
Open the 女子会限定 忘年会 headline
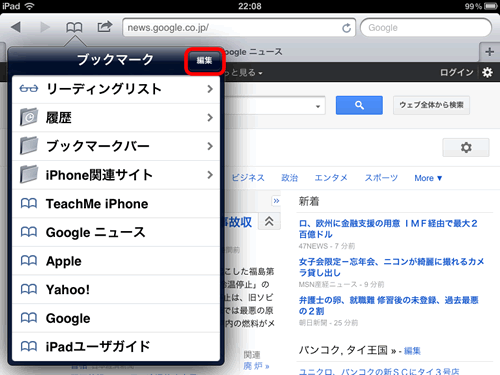coord(391,267)
